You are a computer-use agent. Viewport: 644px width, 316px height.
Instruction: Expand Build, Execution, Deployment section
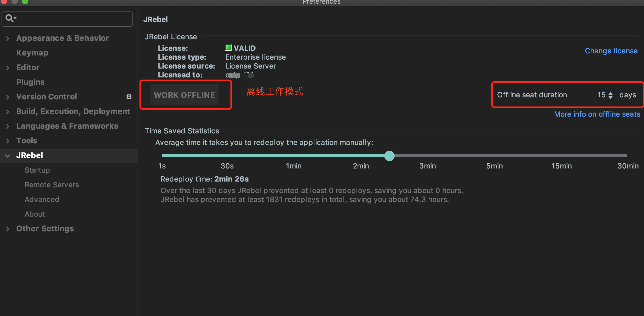click(x=8, y=112)
